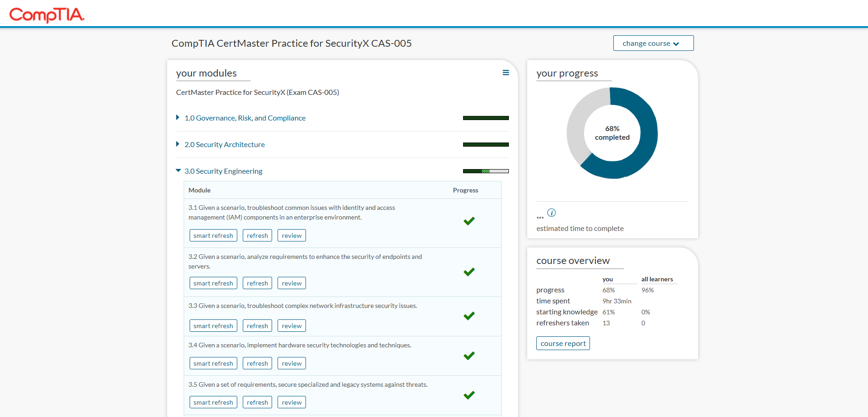Click the 68% completed donut chart

coord(612,133)
